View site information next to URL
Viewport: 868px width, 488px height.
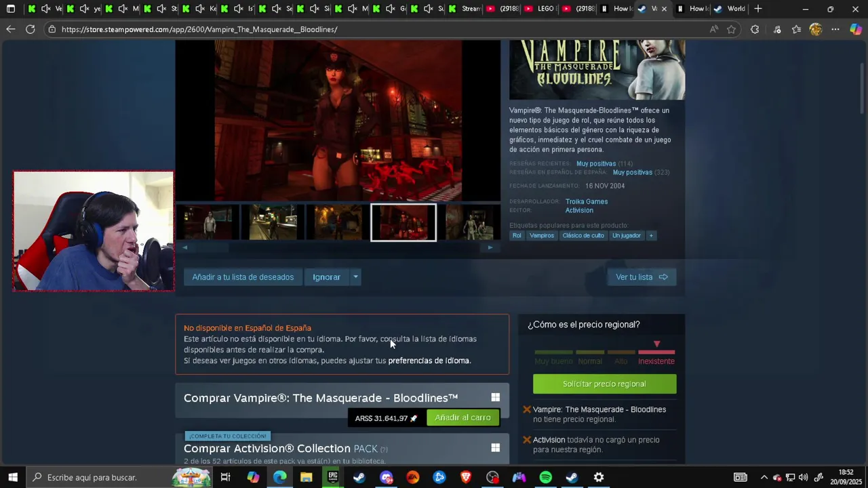point(52,29)
